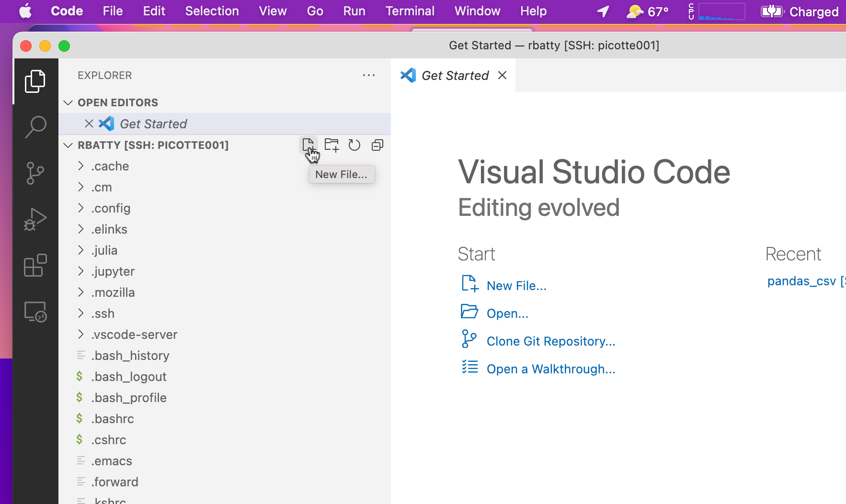
Task: Collapse the RBATTY [SSH: PICOTTE001] section
Action: (x=69, y=145)
